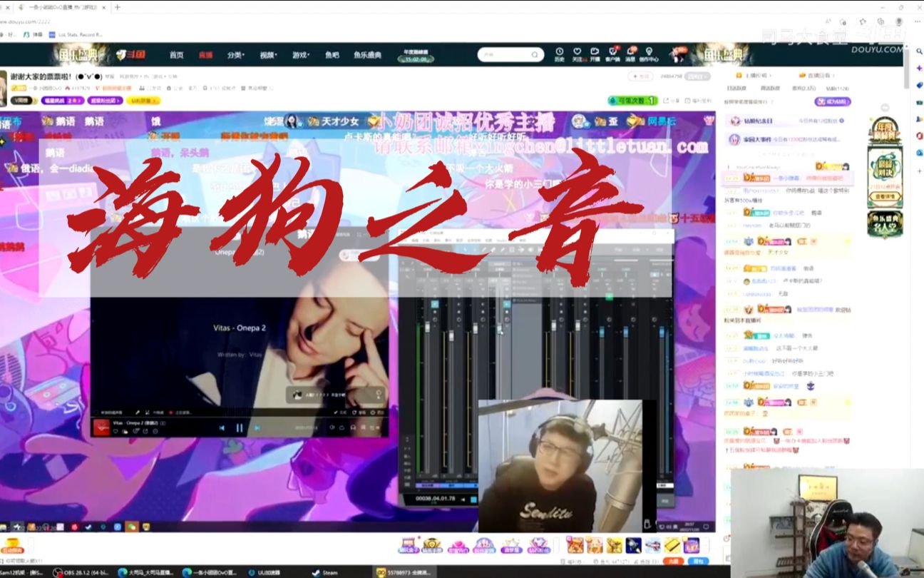
Task: Open the 首页 nav item
Action: (x=176, y=55)
